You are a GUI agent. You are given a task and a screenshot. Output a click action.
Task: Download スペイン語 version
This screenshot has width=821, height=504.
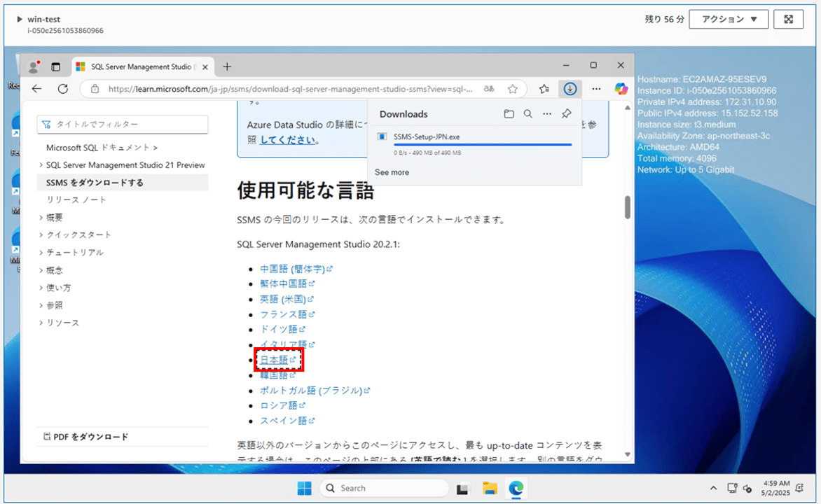[x=287, y=421]
